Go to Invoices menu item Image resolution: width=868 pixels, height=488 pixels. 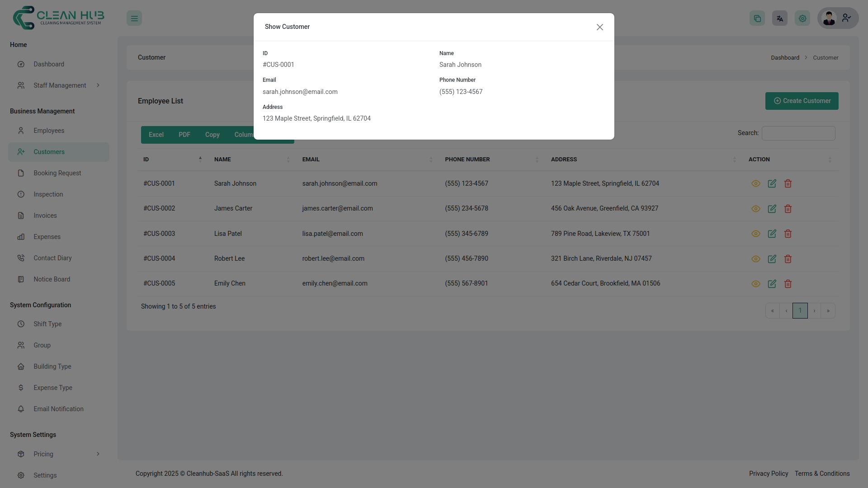coord(45,216)
